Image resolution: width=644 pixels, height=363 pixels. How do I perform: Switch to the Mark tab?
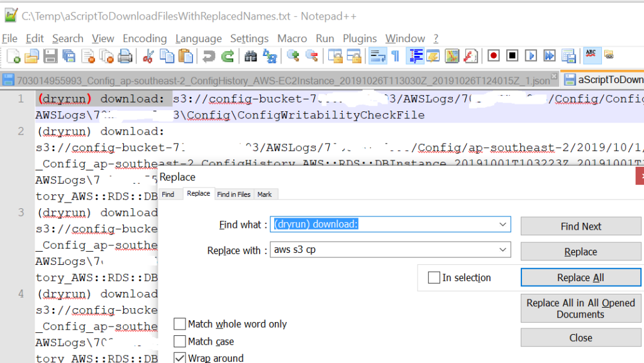pyautogui.click(x=265, y=194)
